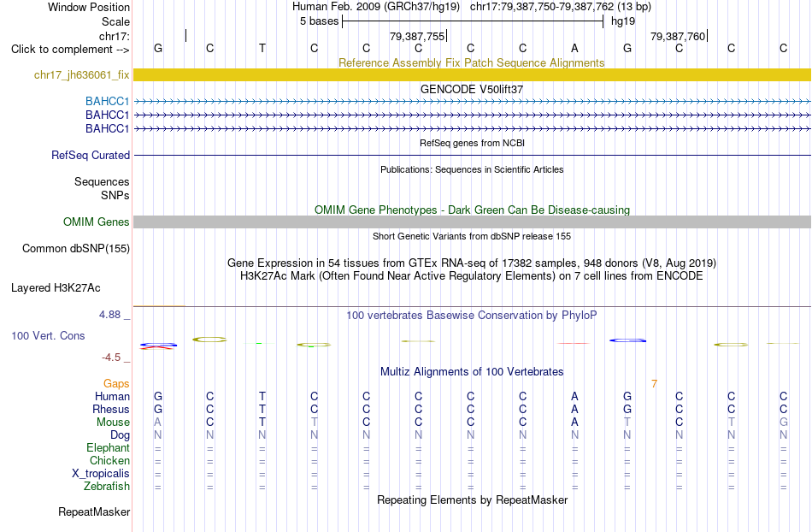Select the X_tropicalis species row label
This screenshot has height=532, width=812.
[101, 474]
